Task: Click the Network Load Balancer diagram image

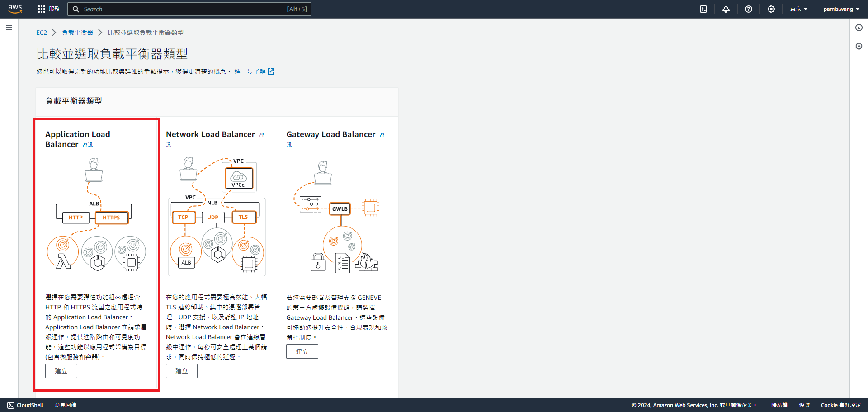Action: tap(217, 217)
